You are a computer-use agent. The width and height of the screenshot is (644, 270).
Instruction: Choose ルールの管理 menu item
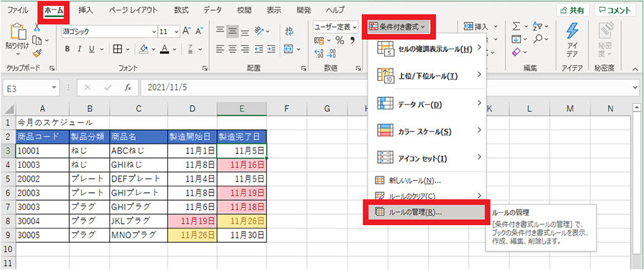coord(427,211)
